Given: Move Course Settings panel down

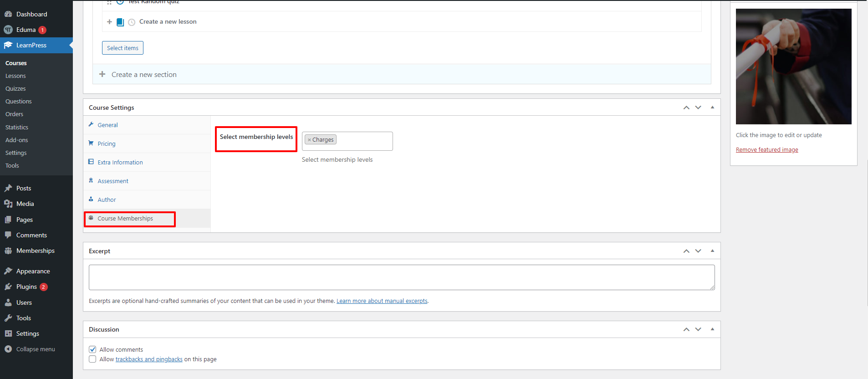Looking at the screenshot, I should 698,108.
